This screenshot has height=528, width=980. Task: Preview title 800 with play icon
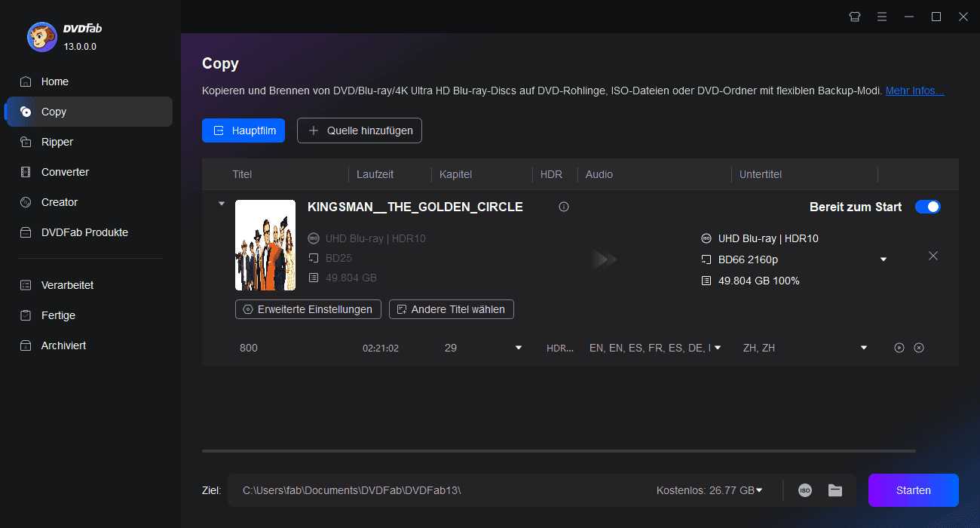point(899,348)
